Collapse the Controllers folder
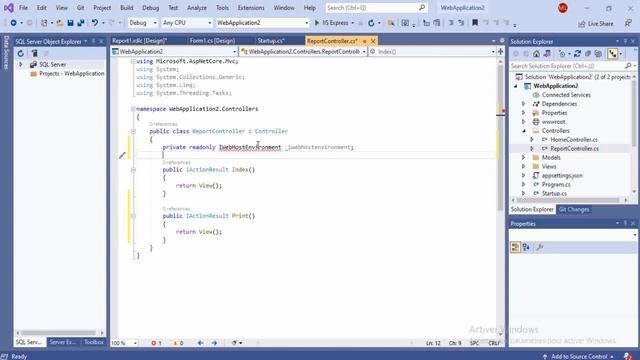The height and width of the screenshot is (360, 640). (524, 131)
